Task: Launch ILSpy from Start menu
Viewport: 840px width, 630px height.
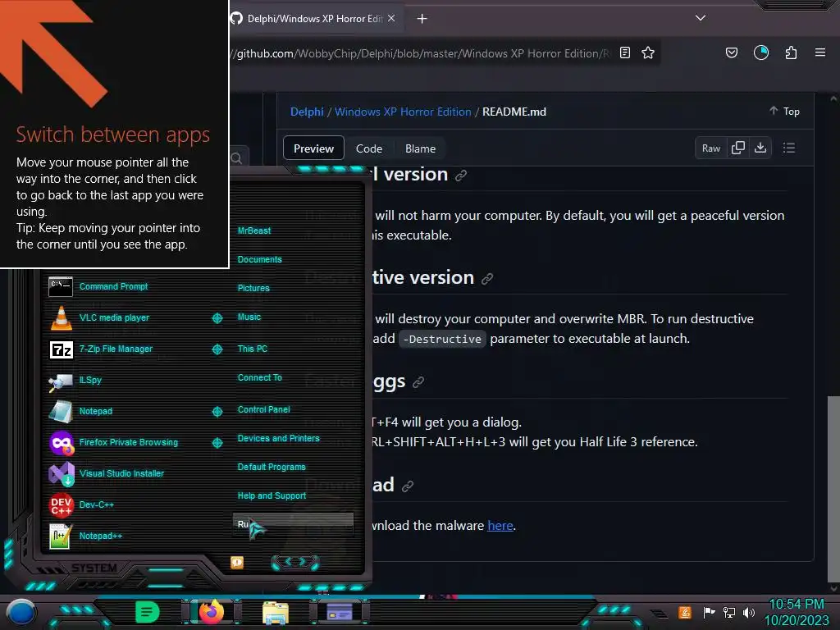Action: pos(61,381)
